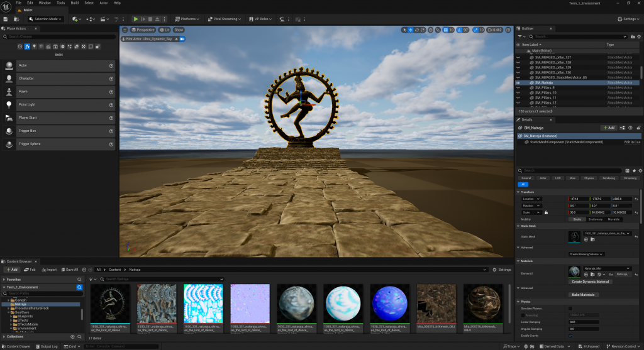The image size is (644, 350).
Task: Open the Quick Add to project icon
Action: (x=75, y=19)
